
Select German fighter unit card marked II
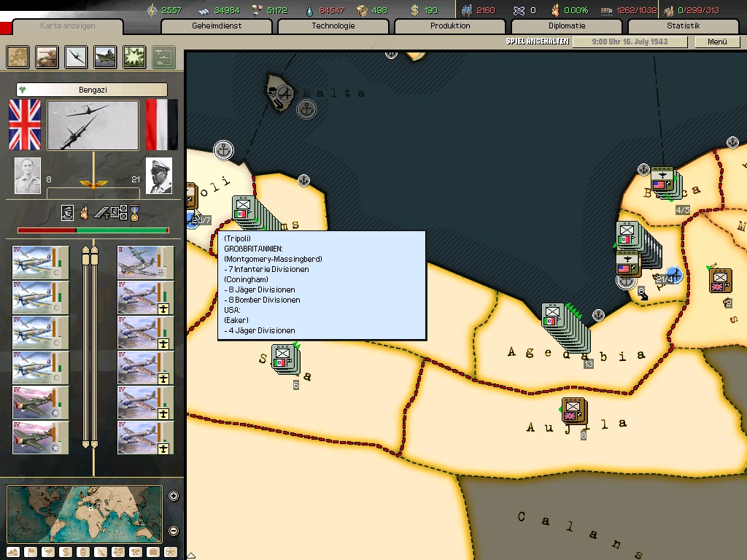(145, 262)
